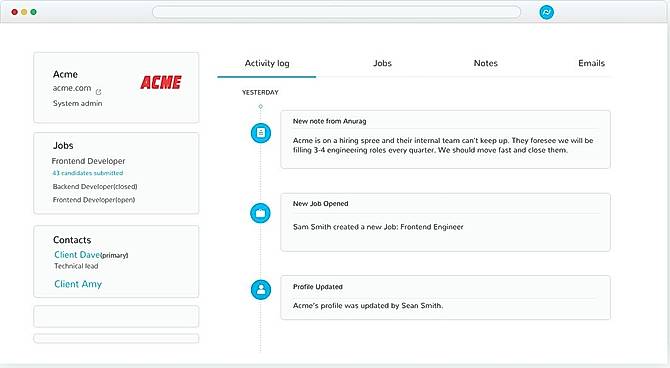Image resolution: width=670 pixels, height=368 pixels.
Task: Click the Contacts card heading
Action: coord(72,240)
